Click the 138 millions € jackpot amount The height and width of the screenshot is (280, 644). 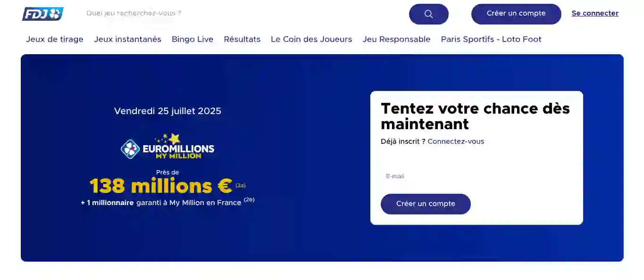[x=161, y=186]
